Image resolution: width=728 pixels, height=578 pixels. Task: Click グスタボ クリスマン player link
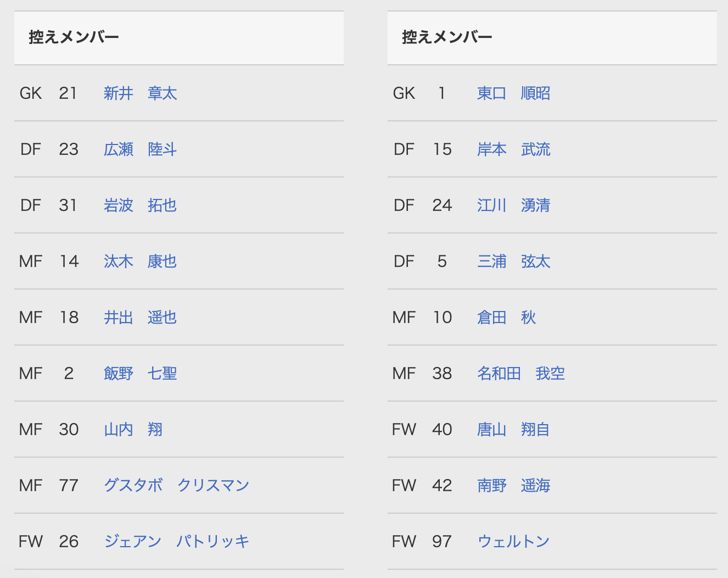[176, 486]
